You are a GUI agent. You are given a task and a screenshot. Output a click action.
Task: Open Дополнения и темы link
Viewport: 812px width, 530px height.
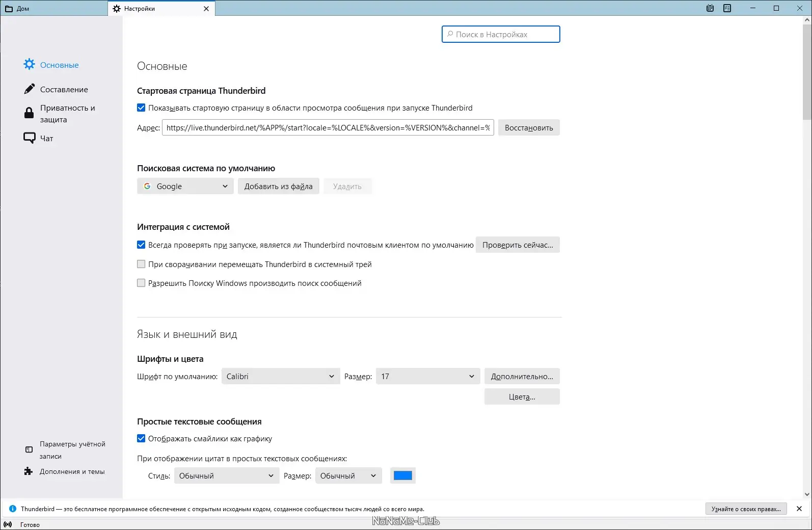[x=65, y=471]
